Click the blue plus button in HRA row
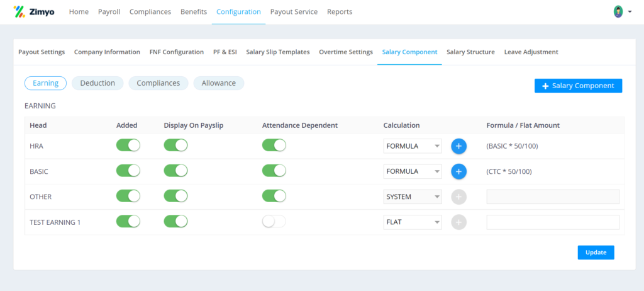 coord(458,145)
